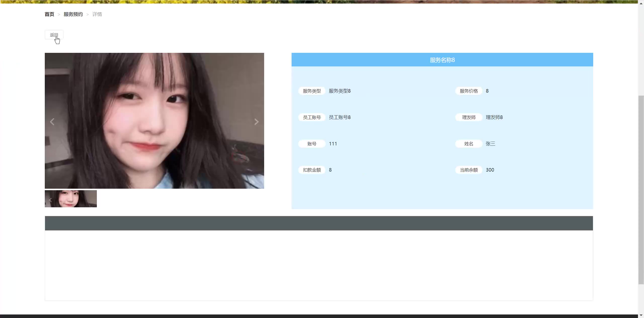
Task: Click the 服务类型 label
Action: 312,91
